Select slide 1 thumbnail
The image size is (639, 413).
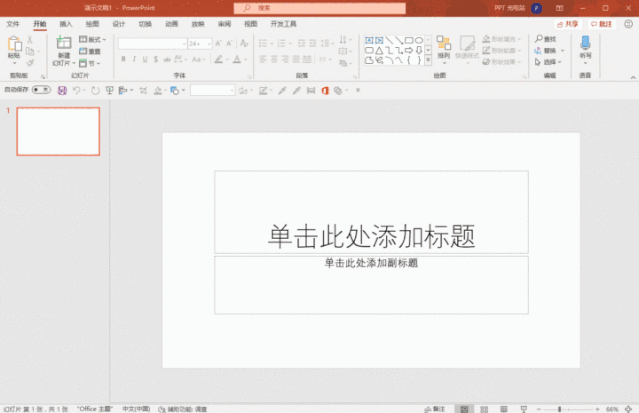point(58,131)
